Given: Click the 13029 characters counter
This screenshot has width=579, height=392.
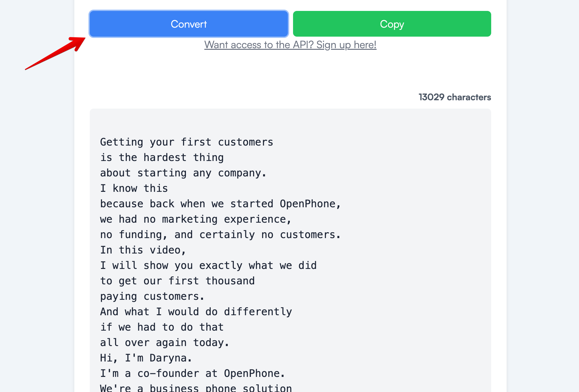Looking at the screenshot, I should coord(454,97).
